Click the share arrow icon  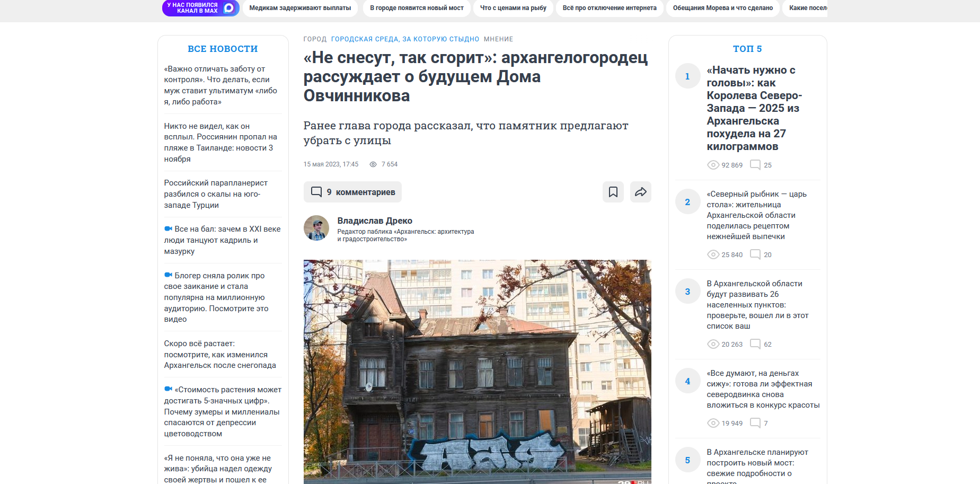tap(640, 192)
